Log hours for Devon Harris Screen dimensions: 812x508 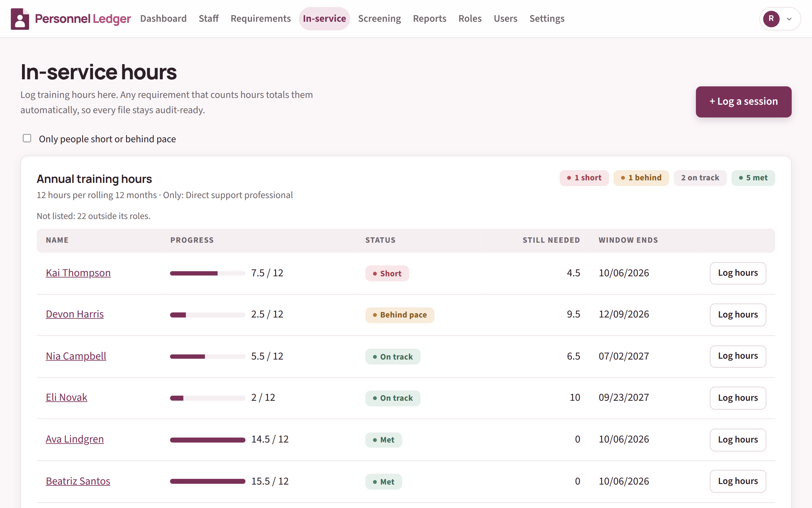pyautogui.click(x=738, y=315)
